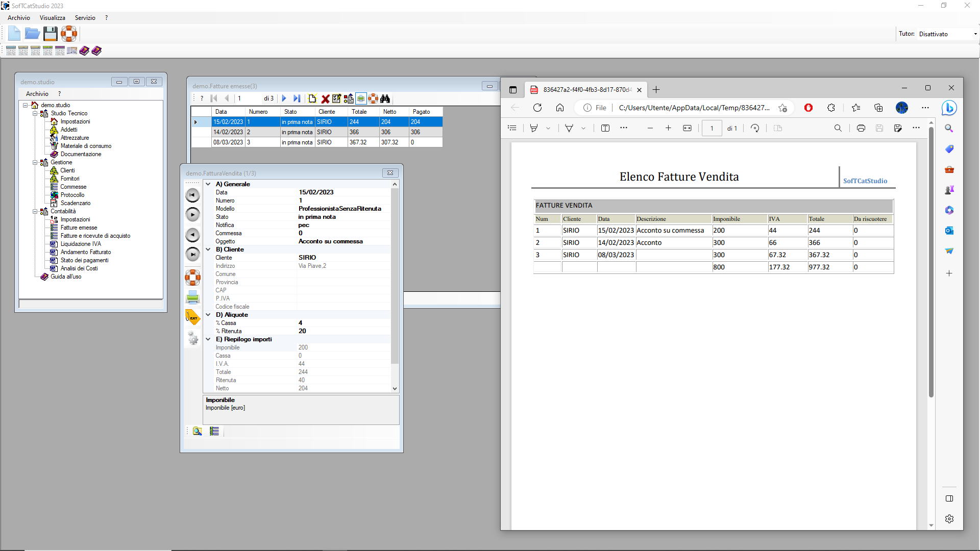
Task: Click the PDF viewer print icon
Action: [x=861, y=128]
